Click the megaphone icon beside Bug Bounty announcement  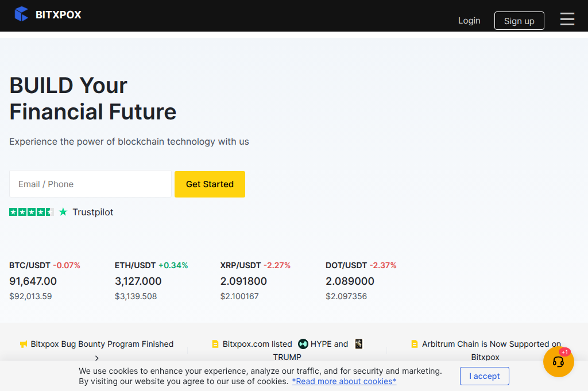point(23,344)
